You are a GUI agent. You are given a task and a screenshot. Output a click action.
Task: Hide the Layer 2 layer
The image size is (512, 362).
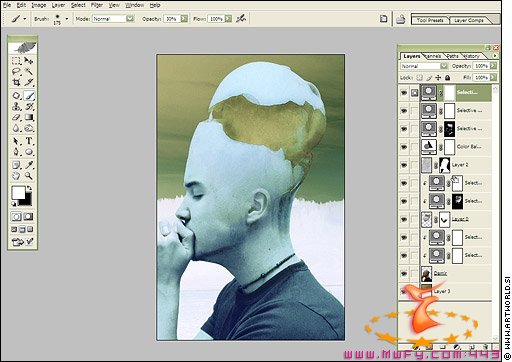point(404,165)
